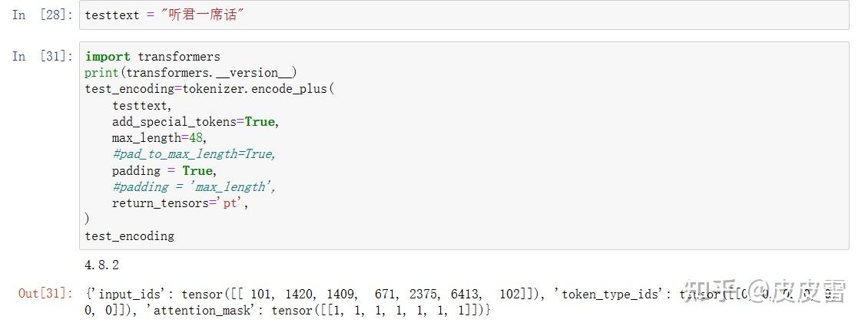This screenshot has height=326, width=868.
Task: Click the add_special_tokens=True argument
Action: click(x=195, y=122)
